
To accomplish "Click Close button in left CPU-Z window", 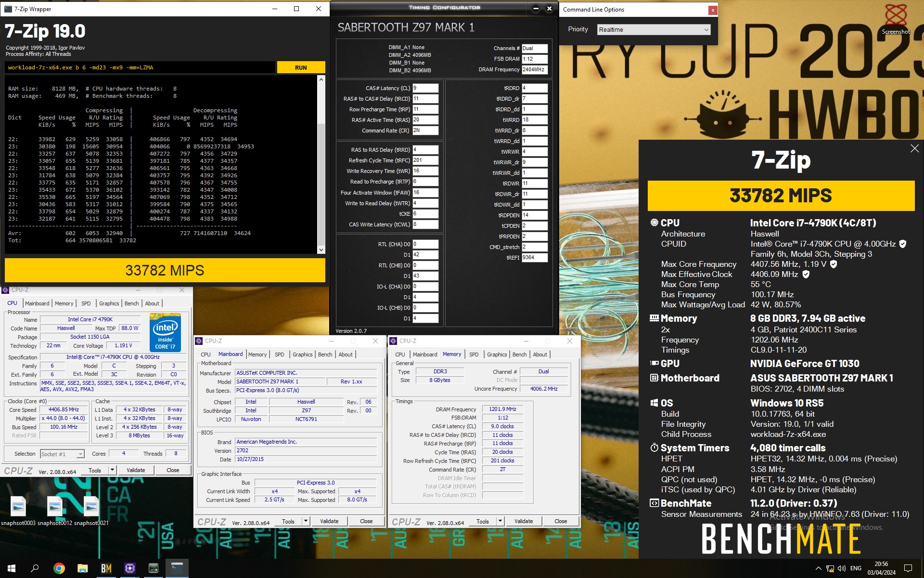I will click(x=173, y=470).
